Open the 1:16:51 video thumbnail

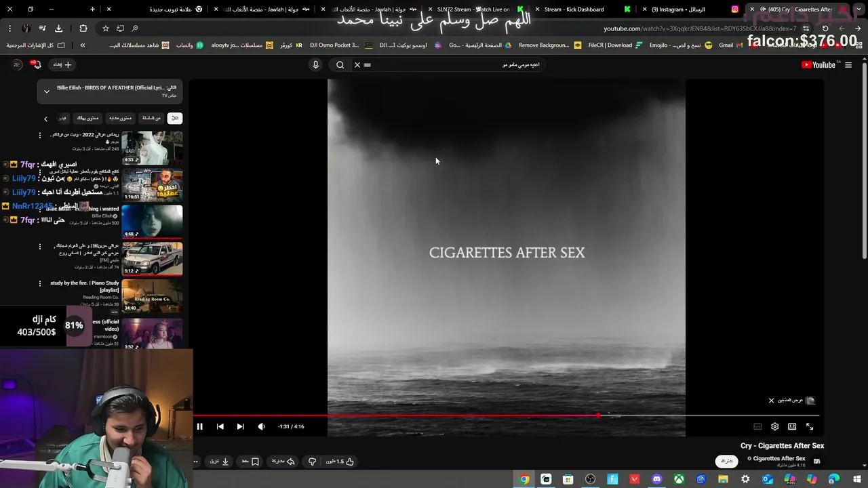pos(152,184)
